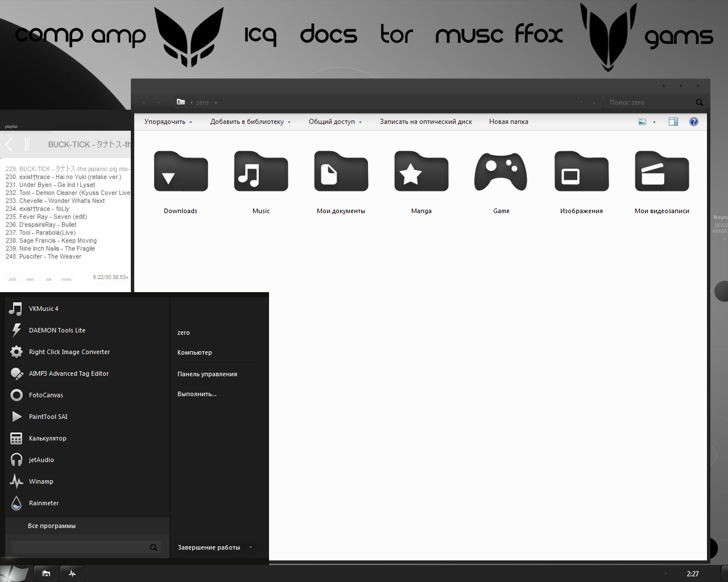This screenshot has width=728, height=582.
Task: Launch PaintTool SAI
Action: click(88, 417)
